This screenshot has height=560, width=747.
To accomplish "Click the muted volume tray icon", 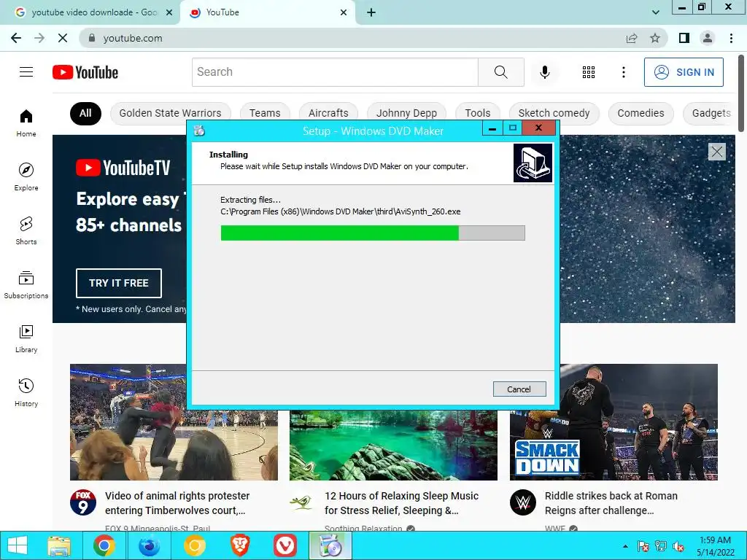I will point(679,546).
